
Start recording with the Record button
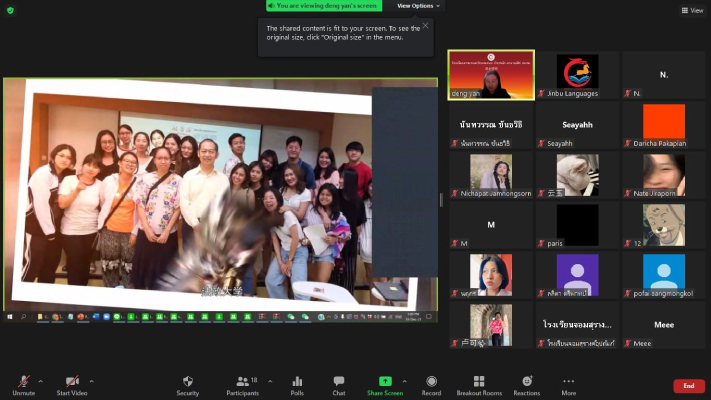431,383
